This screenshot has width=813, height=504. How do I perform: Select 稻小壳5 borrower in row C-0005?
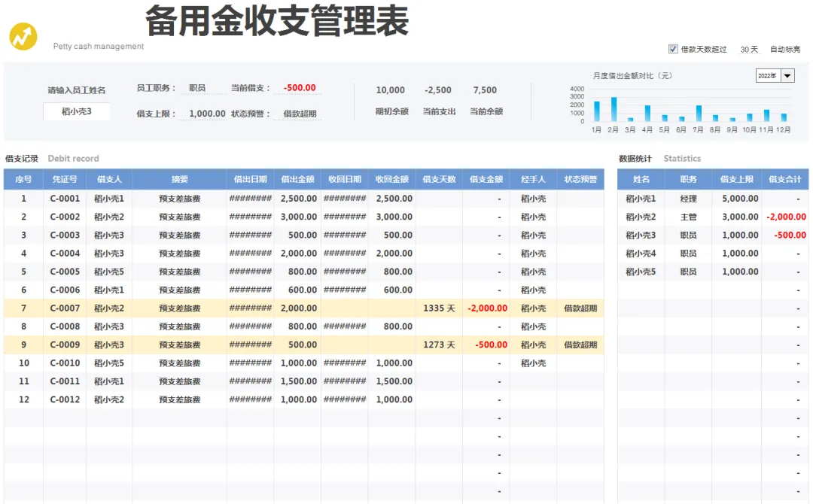tap(109, 272)
